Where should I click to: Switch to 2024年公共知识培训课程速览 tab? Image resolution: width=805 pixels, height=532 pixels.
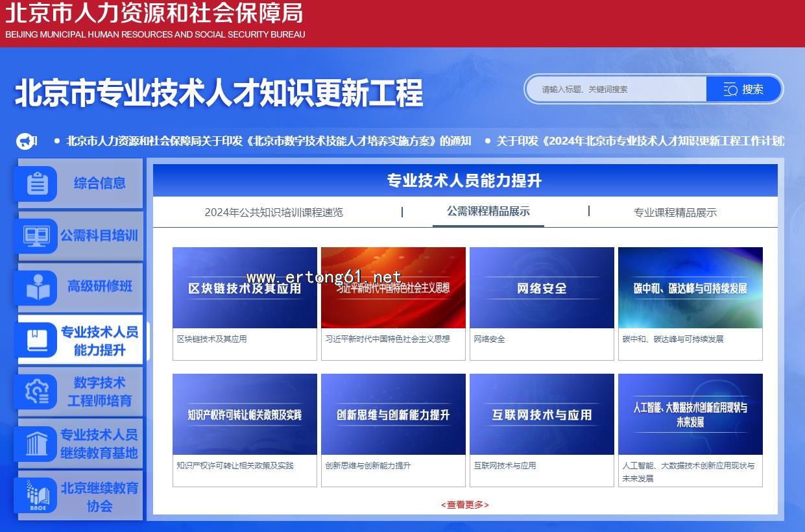pos(274,212)
